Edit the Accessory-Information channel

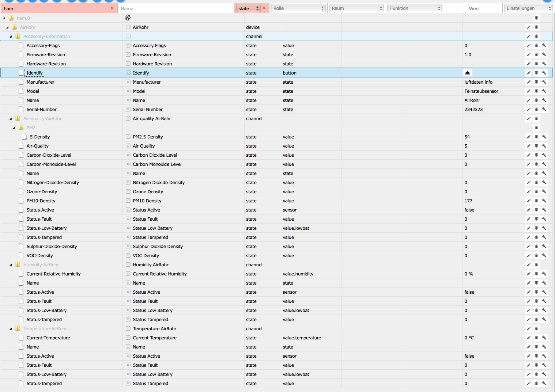point(529,36)
